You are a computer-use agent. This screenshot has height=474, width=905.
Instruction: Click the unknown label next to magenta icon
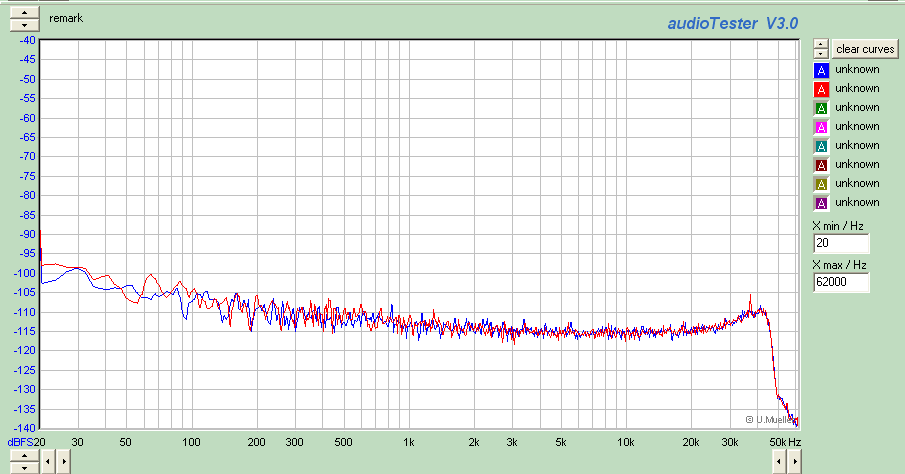pos(857,126)
